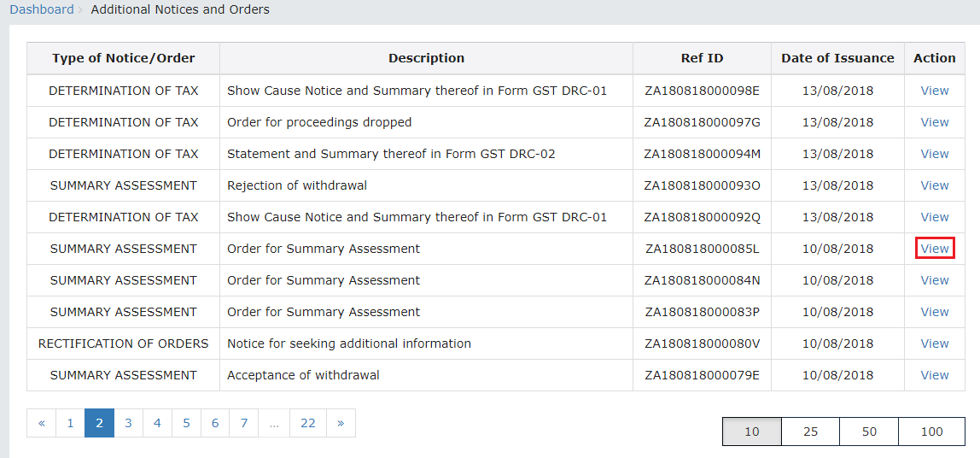Open the Dashboard breadcrumb link
Image resolution: width=980 pixels, height=458 pixels.
tap(41, 9)
